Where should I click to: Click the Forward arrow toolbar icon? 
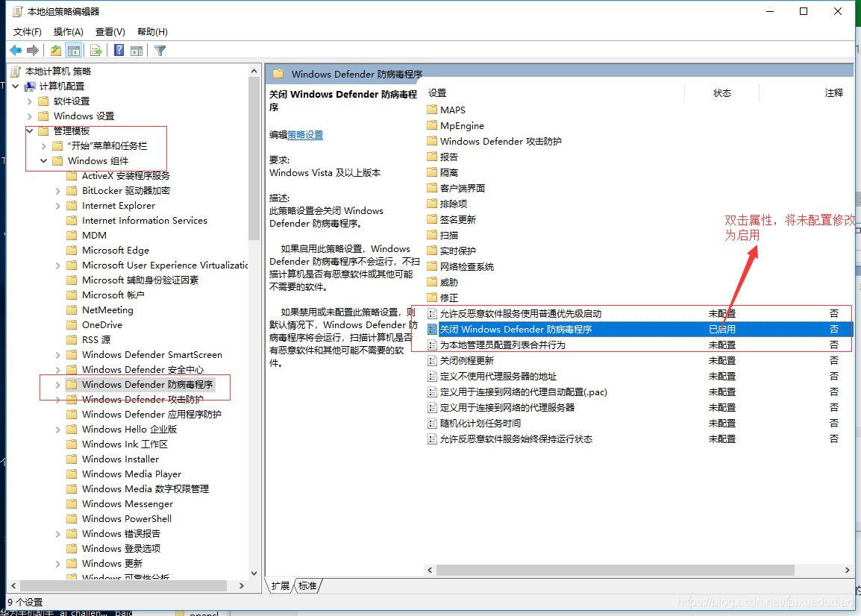point(33,51)
